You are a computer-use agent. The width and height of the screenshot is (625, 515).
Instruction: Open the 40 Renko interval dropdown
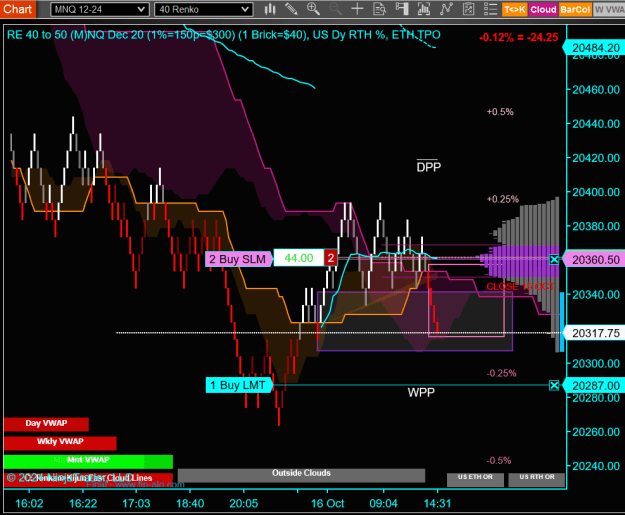pos(203,9)
